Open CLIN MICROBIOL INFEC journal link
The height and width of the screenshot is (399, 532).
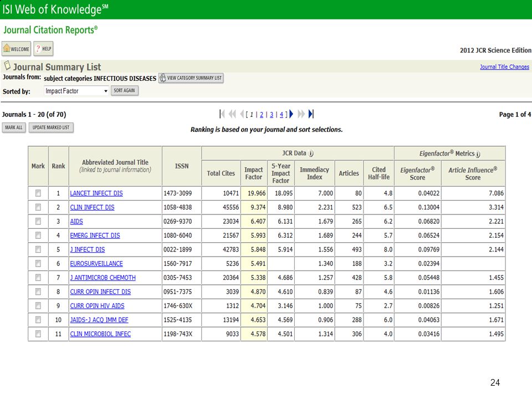(x=100, y=334)
